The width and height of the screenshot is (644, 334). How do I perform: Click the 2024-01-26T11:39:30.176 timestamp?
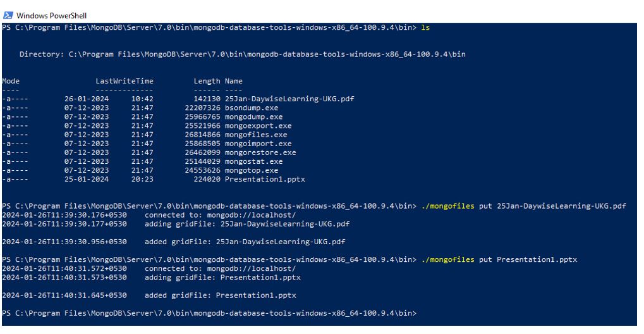pos(64,215)
